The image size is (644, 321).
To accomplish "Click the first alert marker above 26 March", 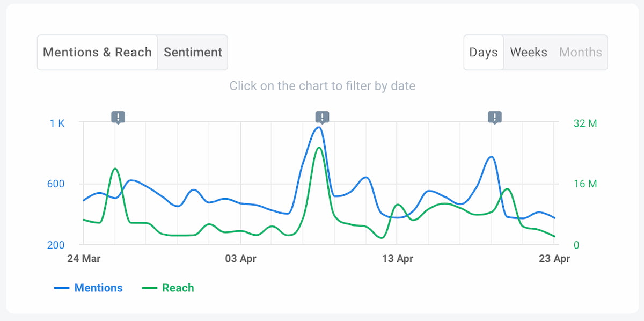I will [x=118, y=116].
